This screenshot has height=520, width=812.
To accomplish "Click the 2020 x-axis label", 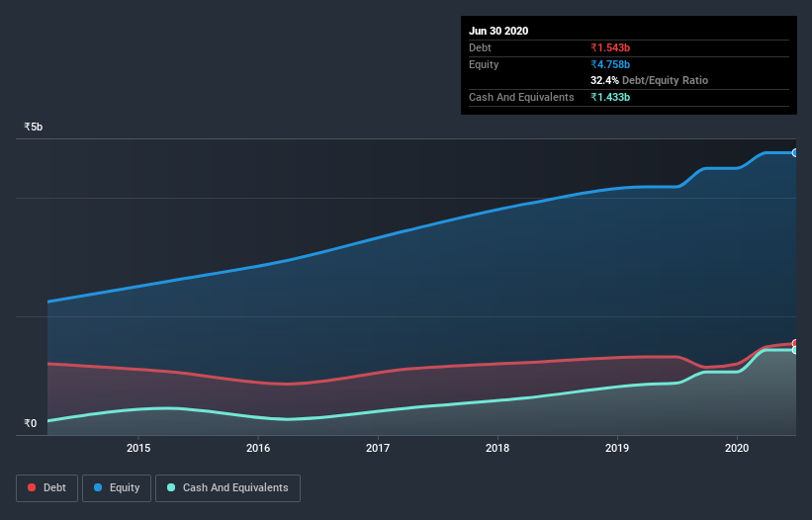I will tap(737, 448).
